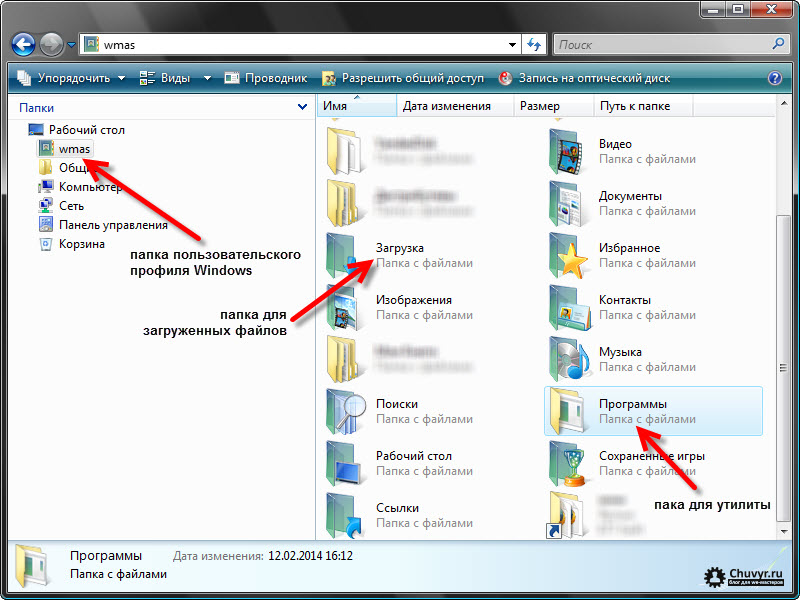Click the Виды button
Screen dimensions: 800x600
[x=165, y=78]
